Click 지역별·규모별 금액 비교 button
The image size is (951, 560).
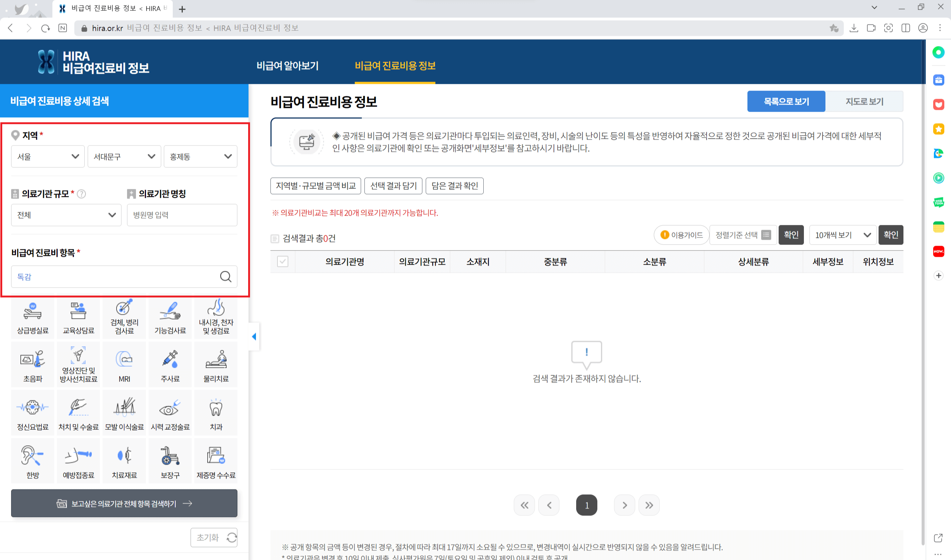click(x=316, y=186)
